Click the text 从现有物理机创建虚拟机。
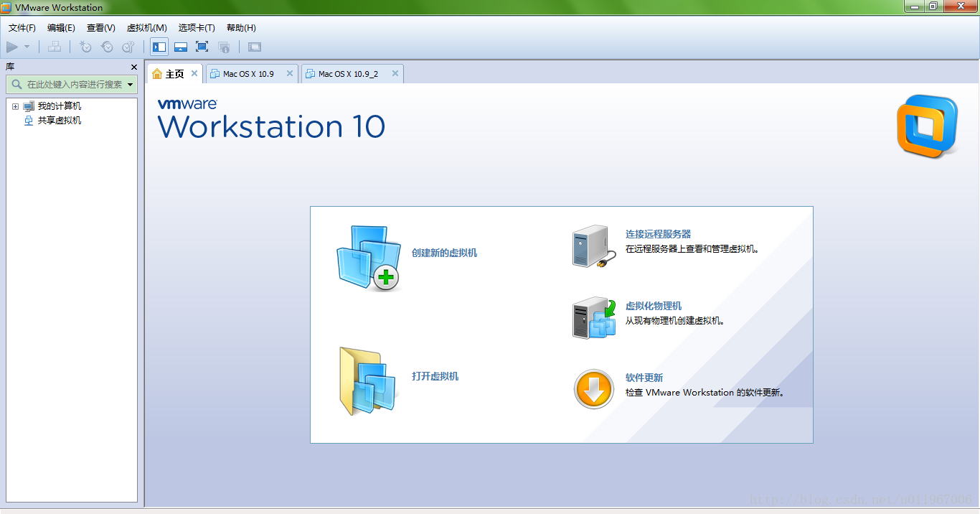This screenshot has width=980, height=514. click(x=675, y=321)
